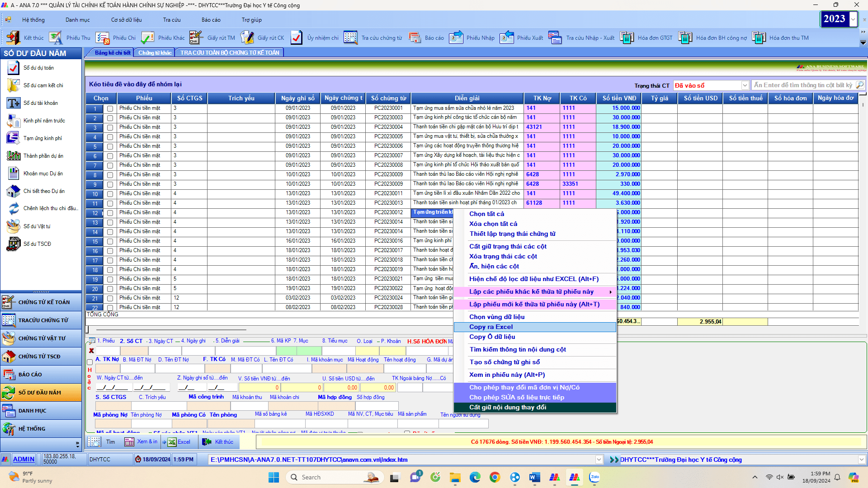Open the year 2023 dropdown

[x=853, y=19]
